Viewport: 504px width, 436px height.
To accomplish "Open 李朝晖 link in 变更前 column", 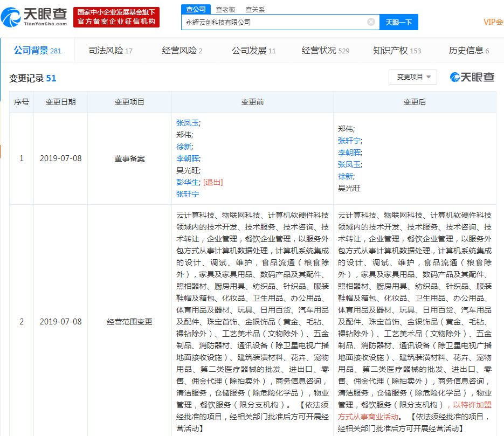I will pyautogui.click(x=188, y=159).
